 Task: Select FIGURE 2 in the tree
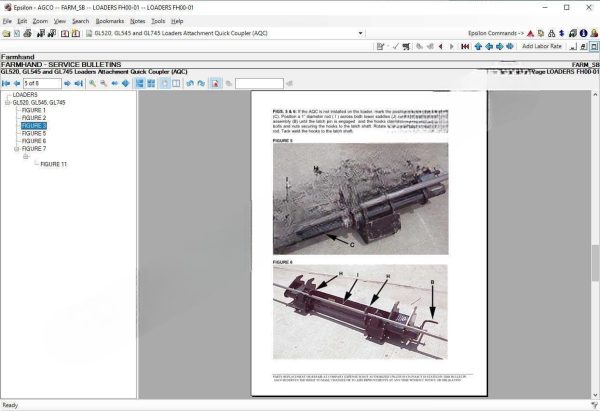[x=34, y=118]
